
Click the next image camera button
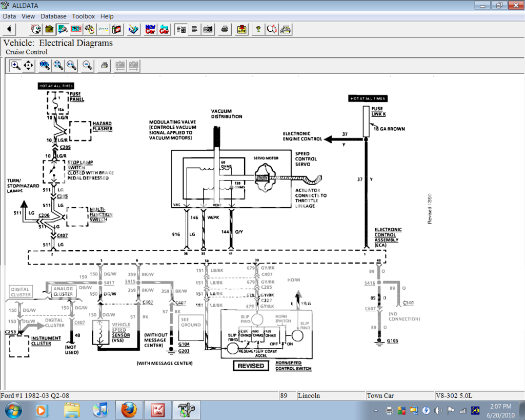[134, 65]
